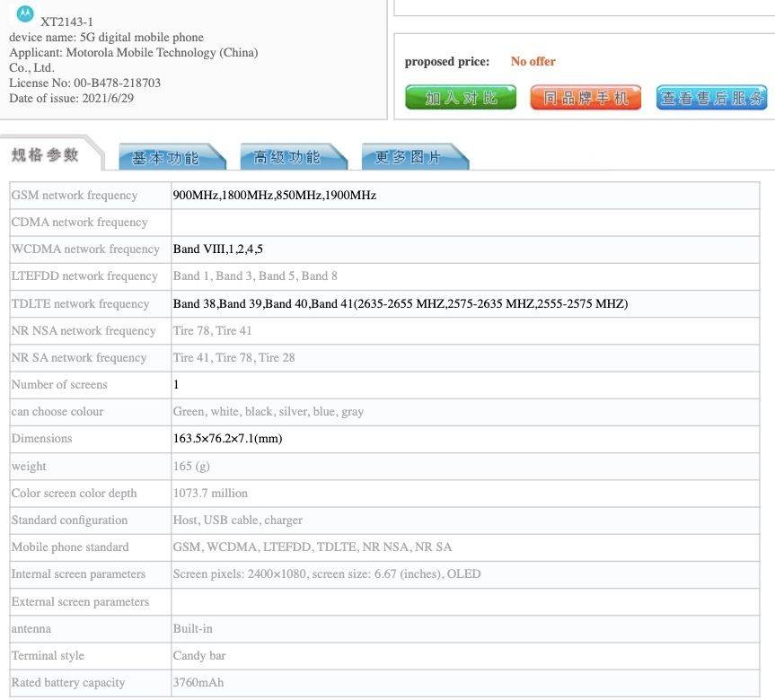Click the orange 'No offer' price text
The width and height of the screenshot is (775, 700).
[x=533, y=62]
